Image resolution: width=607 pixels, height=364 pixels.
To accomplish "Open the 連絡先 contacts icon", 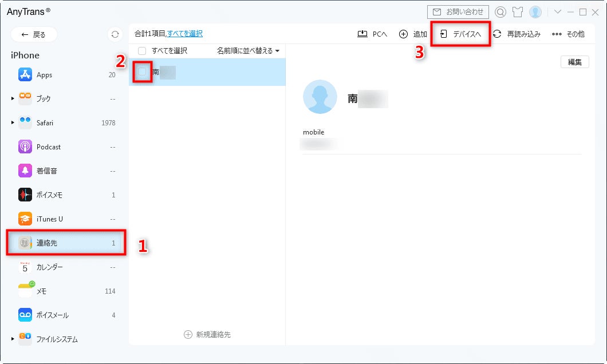I will 25,243.
